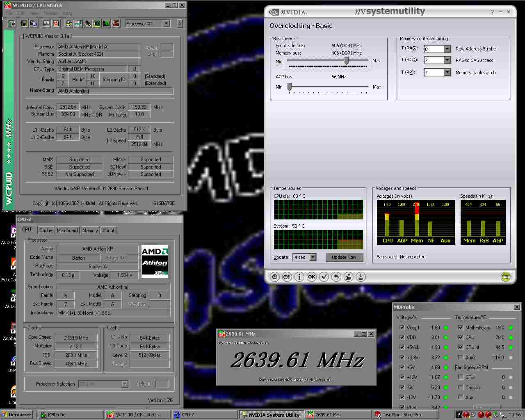
Task: Toggle the CPUint temperature checkbox
Action: (461, 347)
